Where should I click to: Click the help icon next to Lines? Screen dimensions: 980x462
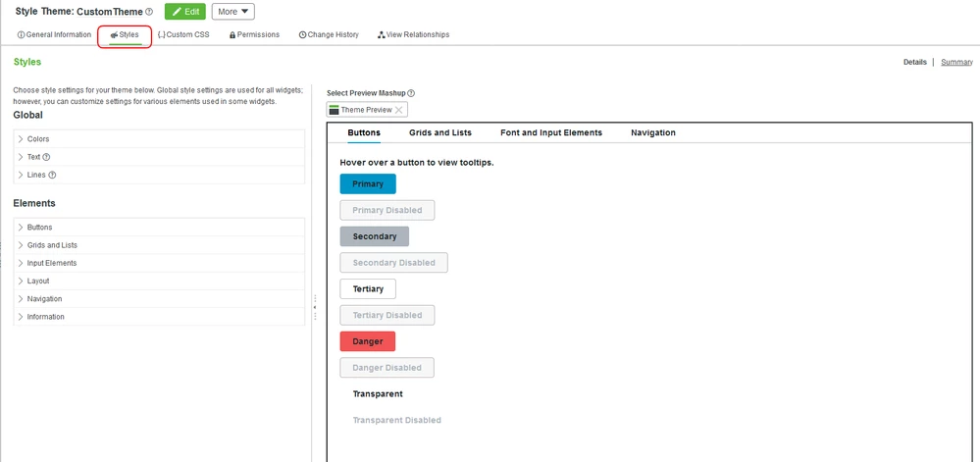[x=52, y=175]
